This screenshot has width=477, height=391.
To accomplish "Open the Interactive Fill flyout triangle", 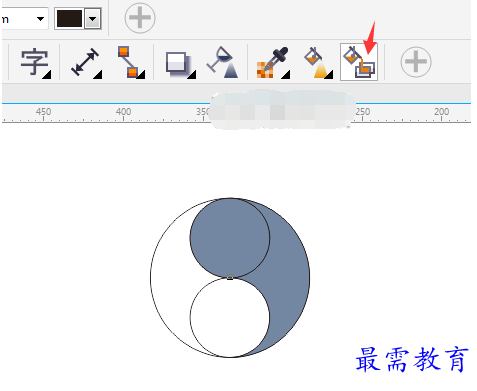I will pos(328,75).
